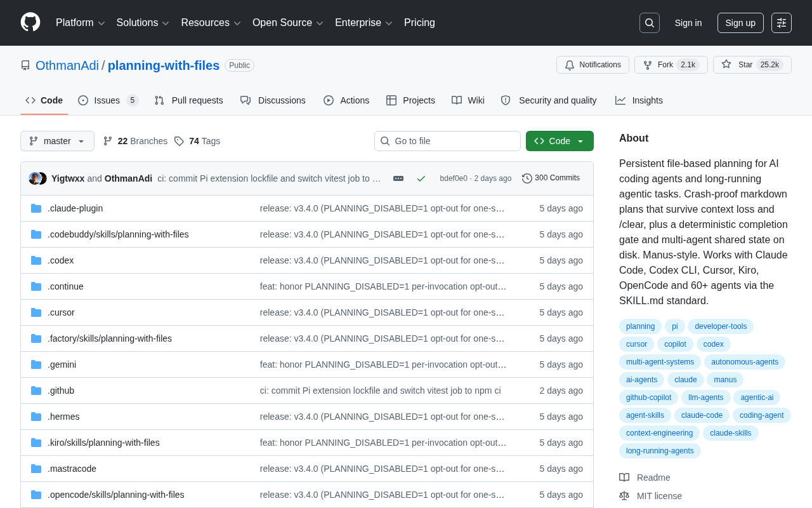Click the Notifications bell button
Image resolution: width=812 pixels, height=508 pixels.
click(593, 65)
